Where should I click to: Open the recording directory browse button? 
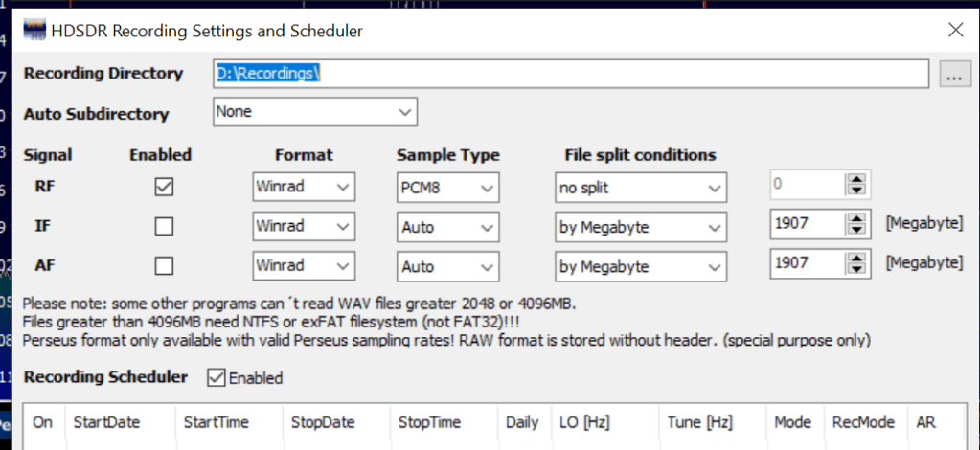(954, 74)
